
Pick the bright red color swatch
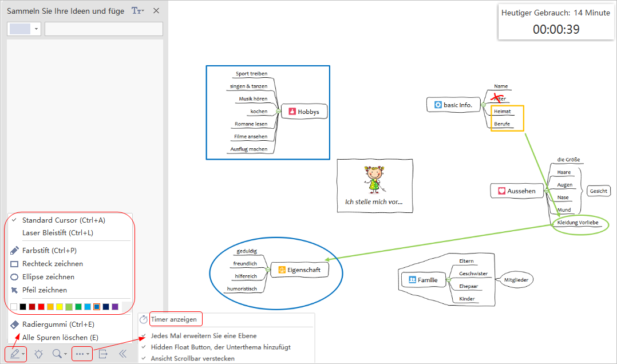[x=41, y=307]
